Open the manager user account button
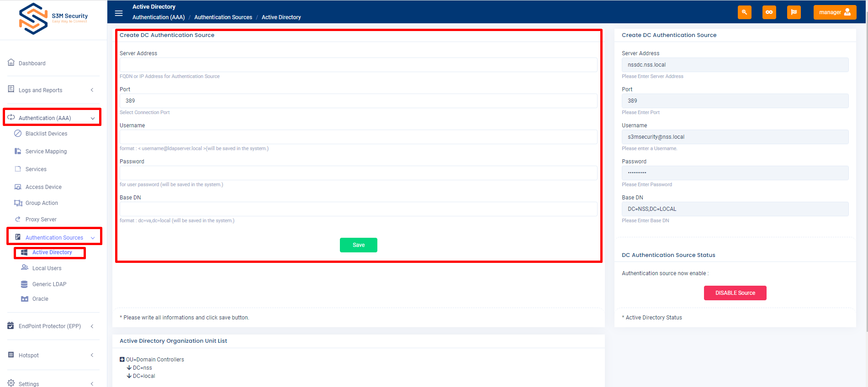The image size is (868, 387). pos(835,12)
